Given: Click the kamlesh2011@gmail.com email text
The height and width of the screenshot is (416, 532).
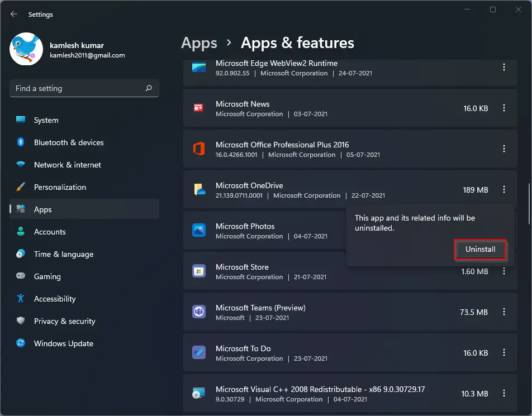Looking at the screenshot, I should pyautogui.click(x=87, y=55).
